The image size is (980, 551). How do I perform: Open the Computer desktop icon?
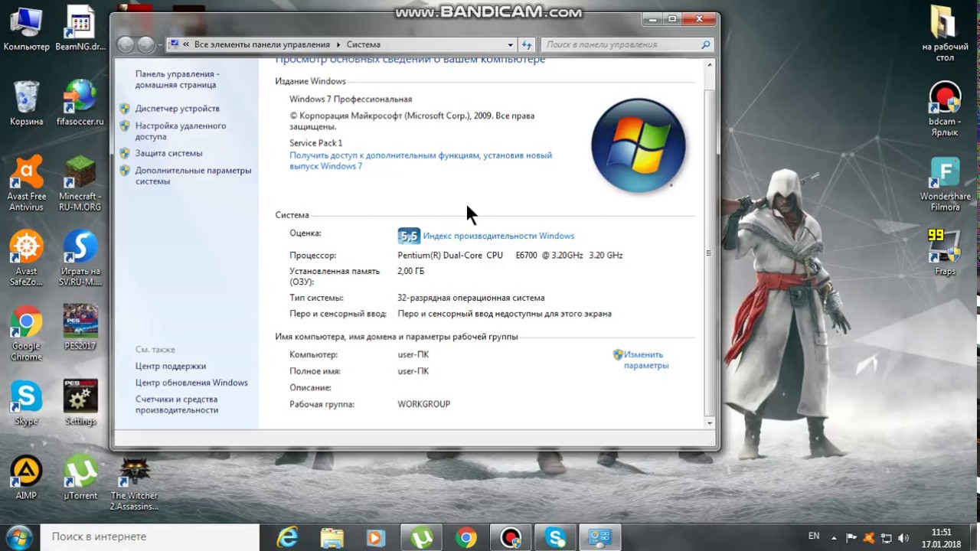pos(26,29)
